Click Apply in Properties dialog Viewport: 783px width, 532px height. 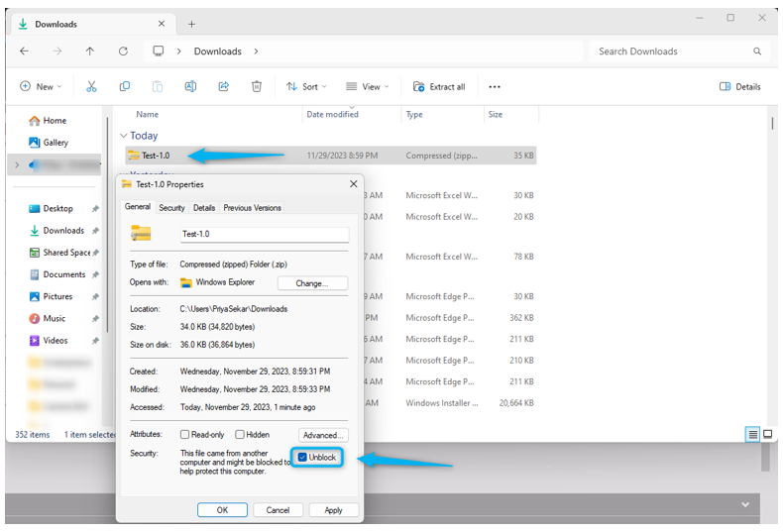coord(334,510)
